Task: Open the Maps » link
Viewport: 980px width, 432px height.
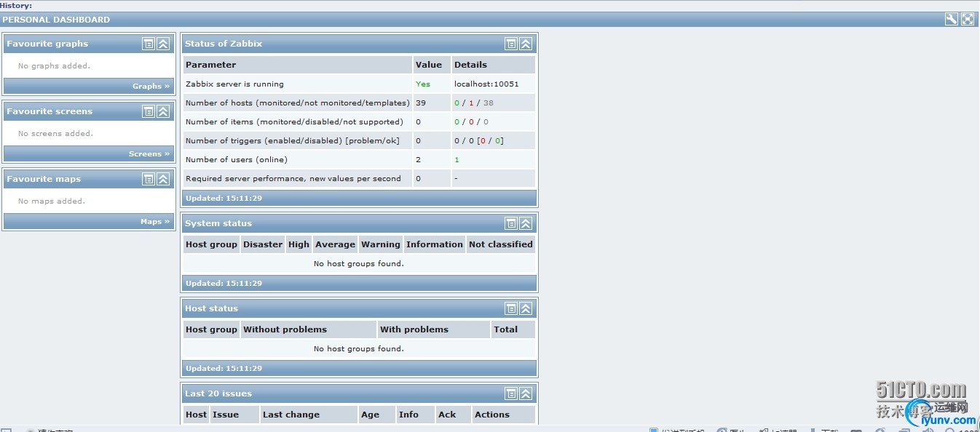Action: [x=155, y=221]
